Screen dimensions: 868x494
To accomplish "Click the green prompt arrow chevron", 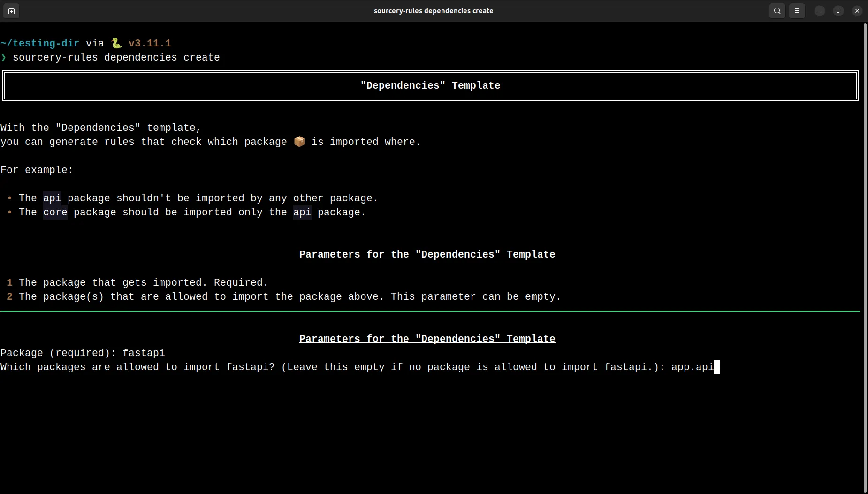I will click(4, 58).
